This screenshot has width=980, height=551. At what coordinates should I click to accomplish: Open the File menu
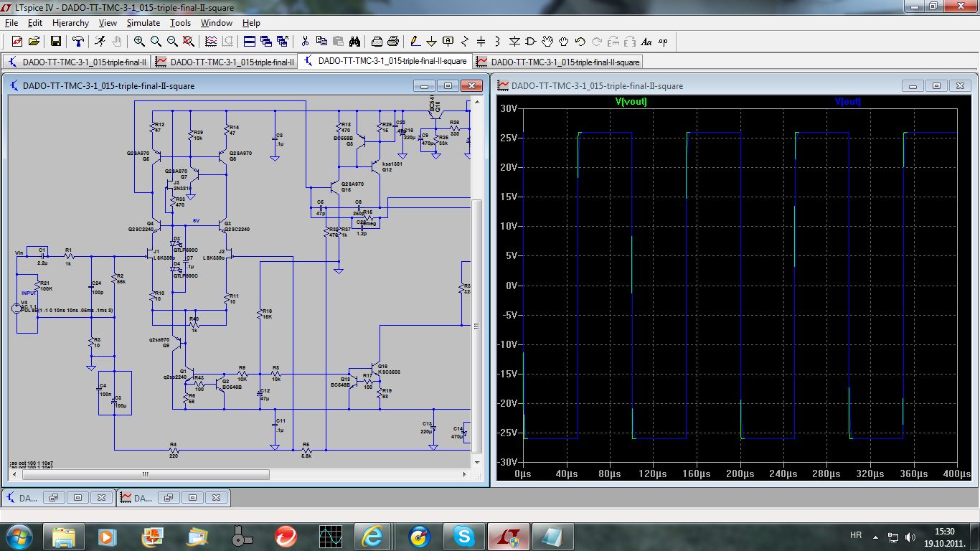[x=11, y=23]
